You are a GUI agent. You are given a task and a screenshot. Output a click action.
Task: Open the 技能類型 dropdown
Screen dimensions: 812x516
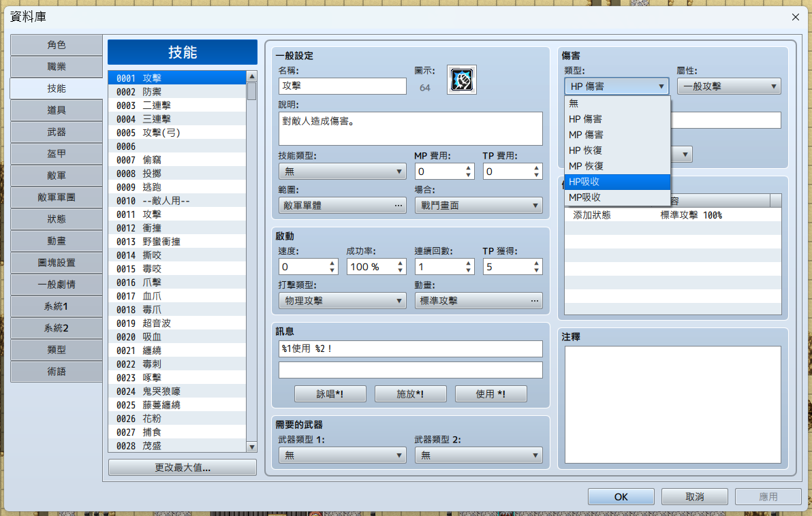[342, 172]
